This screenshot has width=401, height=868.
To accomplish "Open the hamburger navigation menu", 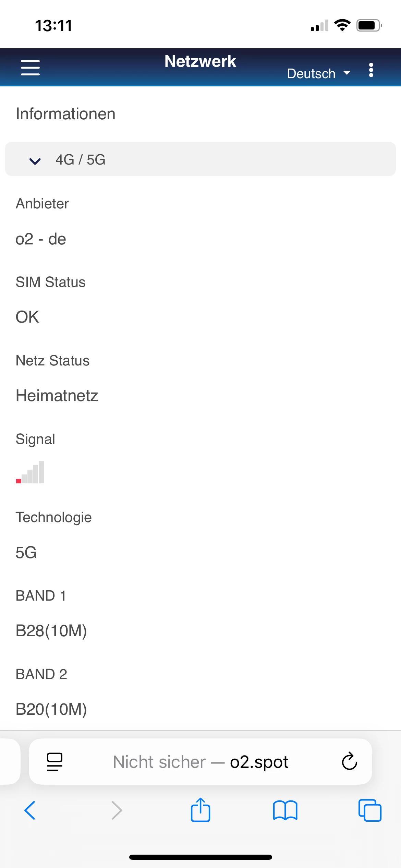I will pos(30,68).
